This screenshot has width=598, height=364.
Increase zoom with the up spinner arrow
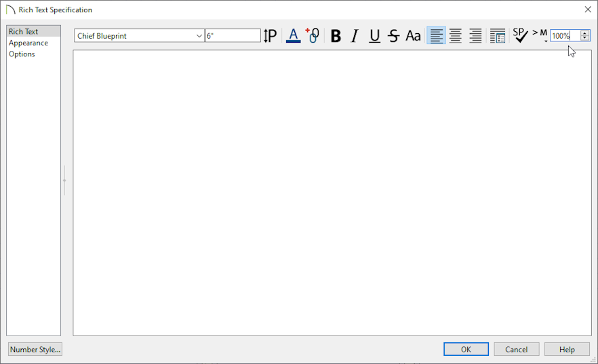point(584,33)
